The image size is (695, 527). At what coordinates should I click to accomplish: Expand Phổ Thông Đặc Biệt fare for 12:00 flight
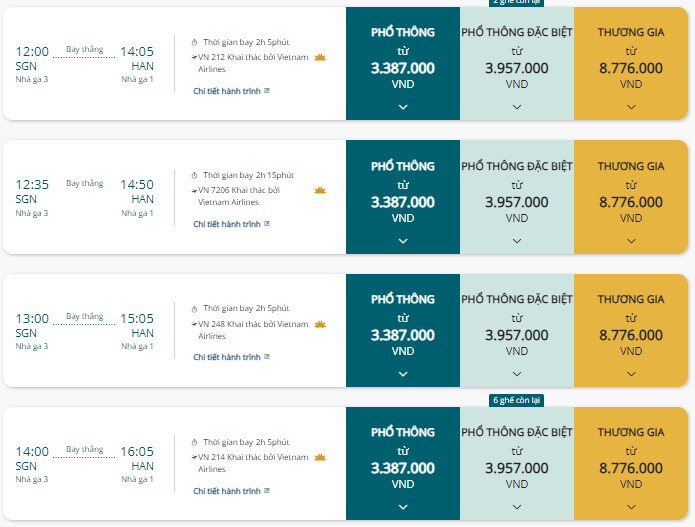coord(517,107)
